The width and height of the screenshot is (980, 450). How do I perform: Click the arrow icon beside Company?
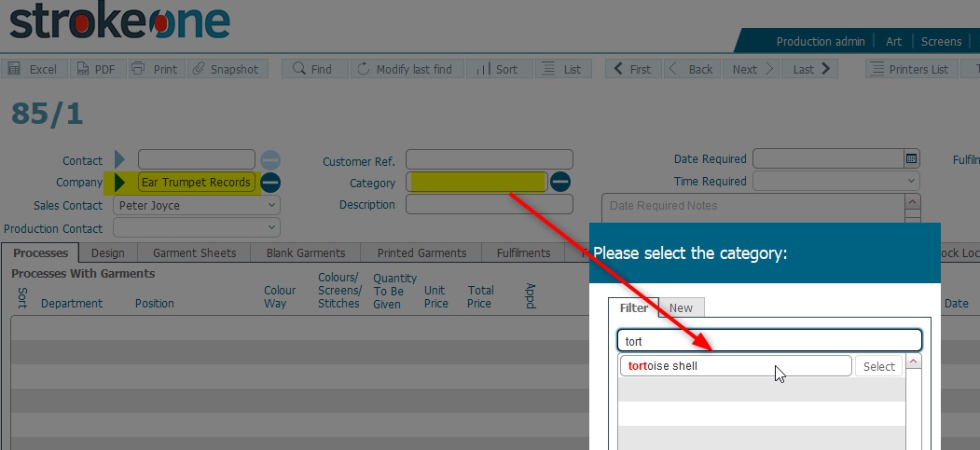coord(119,183)
